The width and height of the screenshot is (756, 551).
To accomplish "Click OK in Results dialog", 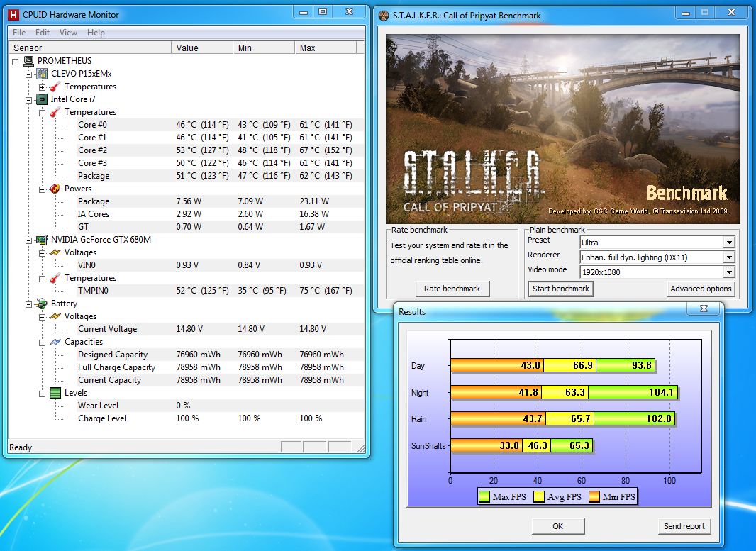I will [x=558, y=526].
